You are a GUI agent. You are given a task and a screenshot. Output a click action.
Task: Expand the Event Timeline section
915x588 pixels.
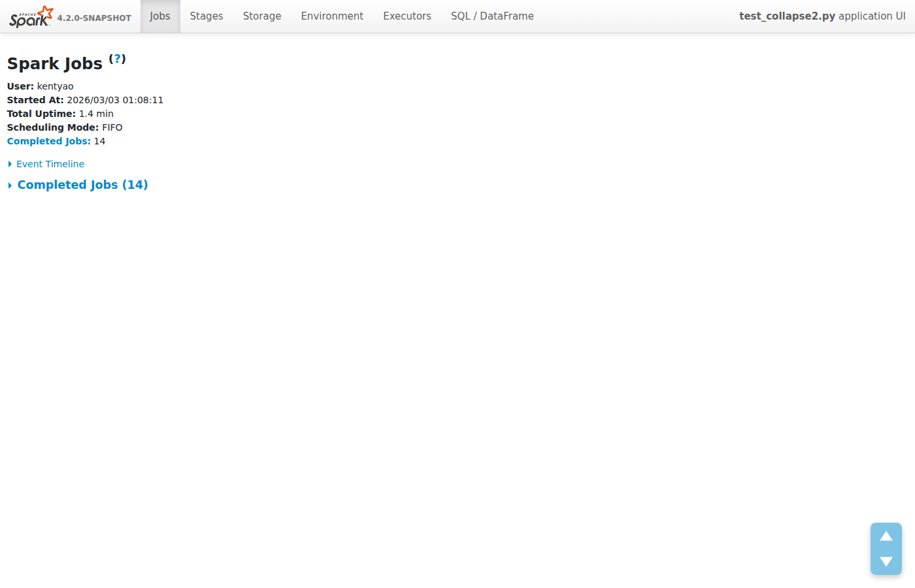[x=46, y=164]
